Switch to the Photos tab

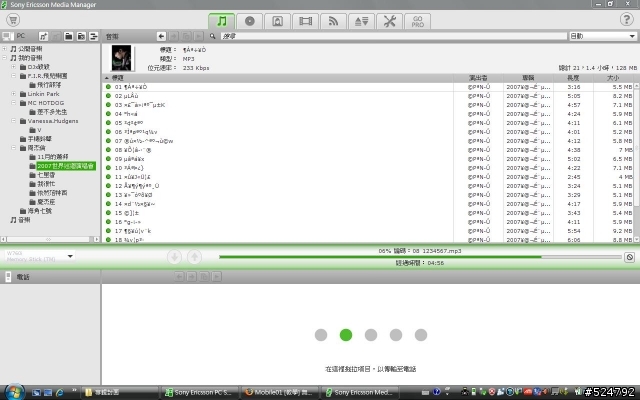tap(278, 21)
